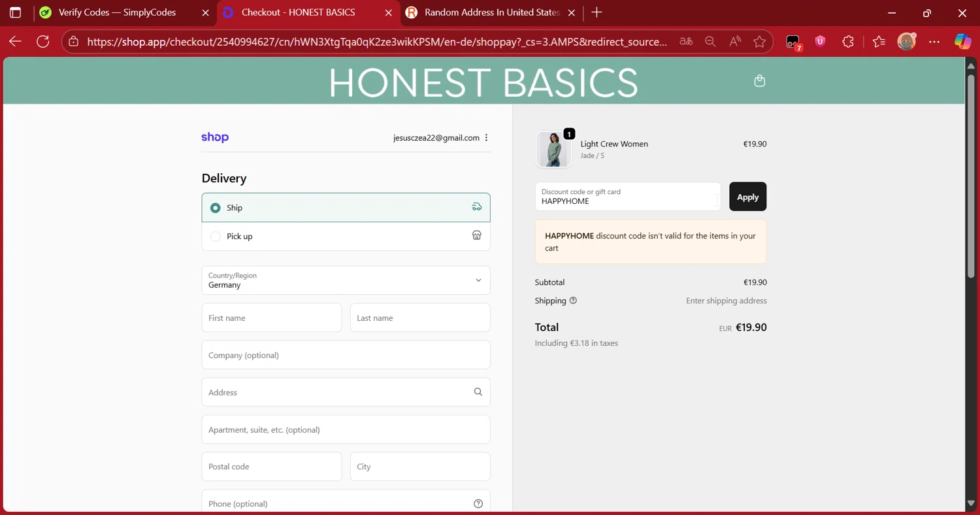980x515 pixels.
Task: Show phone number help icon
Action: coord(478,504)
